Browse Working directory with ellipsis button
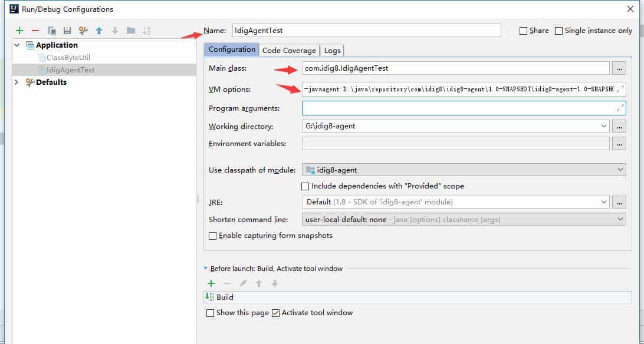This screenshot has height=344, width=644. click(x=619, y=126)
